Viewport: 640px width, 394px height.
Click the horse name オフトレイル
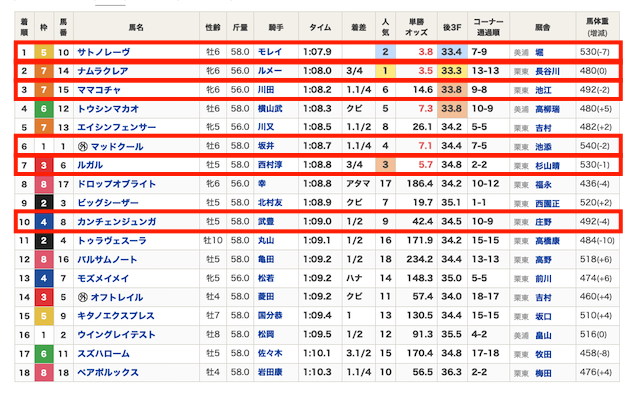coord(117,297)
